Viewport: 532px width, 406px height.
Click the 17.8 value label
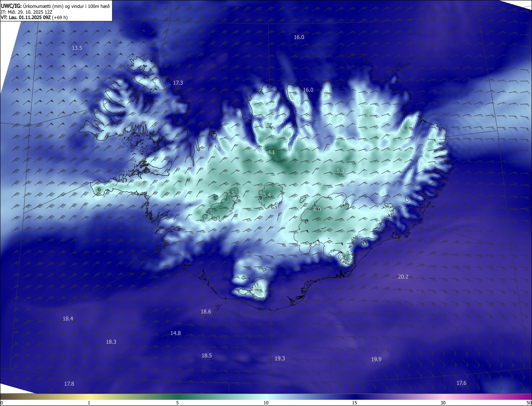click(69, 384)
